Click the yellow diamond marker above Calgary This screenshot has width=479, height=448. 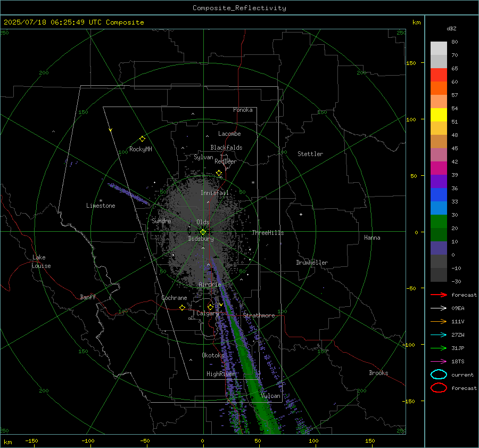tap(210, 307)
